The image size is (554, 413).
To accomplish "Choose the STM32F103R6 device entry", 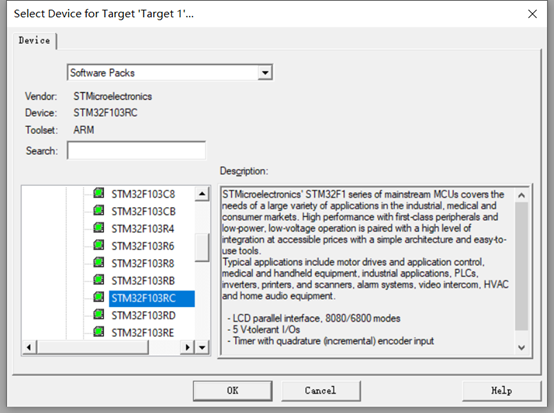I will [143, 246].
